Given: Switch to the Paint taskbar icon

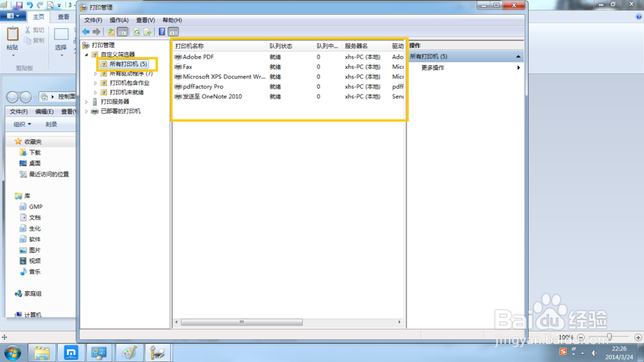Looking at the screenshot, I should pos(129,353).
